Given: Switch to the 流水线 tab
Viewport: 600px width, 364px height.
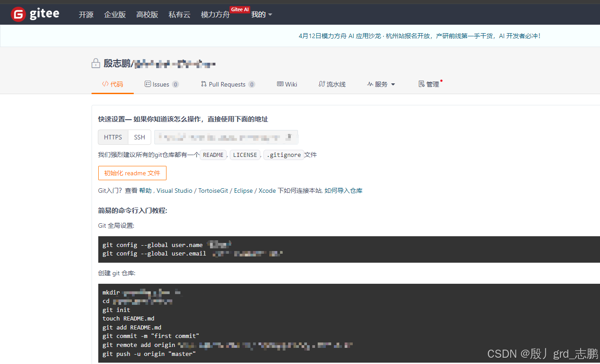Looking at the screenshot, I should click(332, 84).
